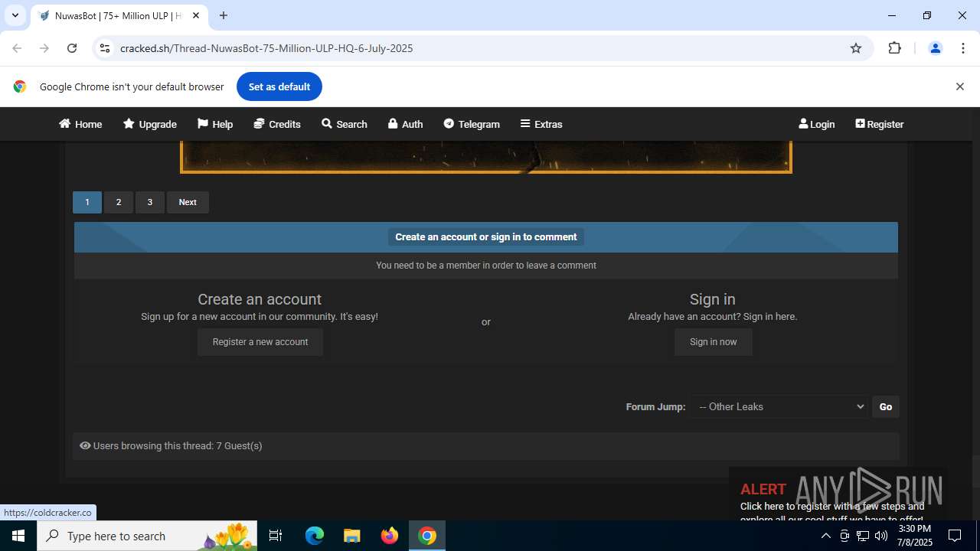Dismiss the default browser infobar
The width and height of the screenshot is (980, 551).
coord(959,86)
